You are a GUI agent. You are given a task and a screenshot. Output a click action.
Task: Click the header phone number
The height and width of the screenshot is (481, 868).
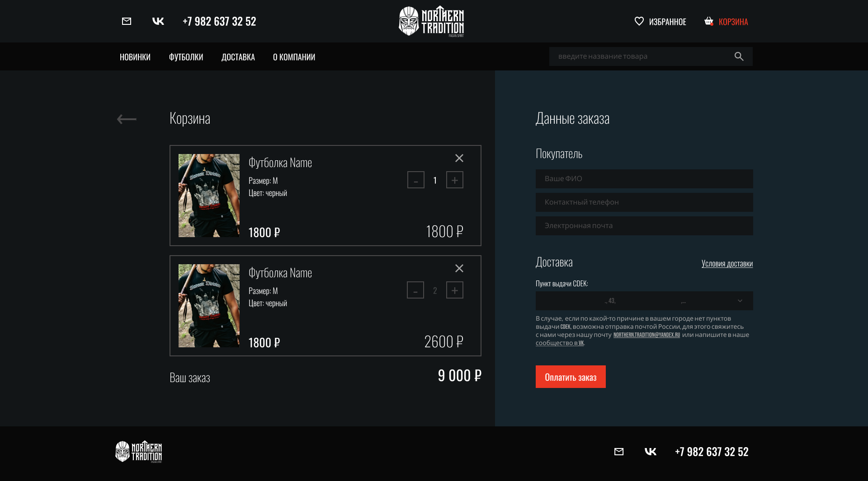(x=219, y=21)
